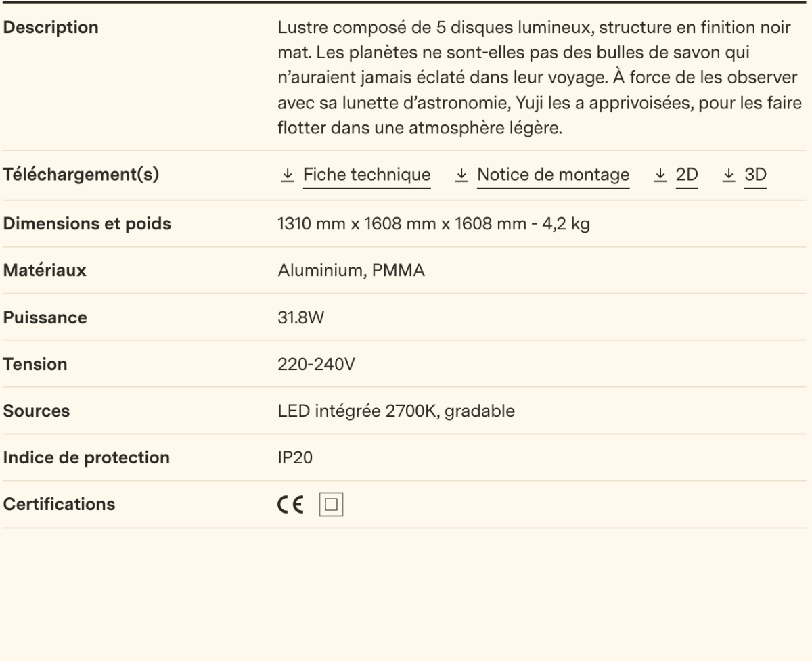The width and height of the screenshot is (812, 661).
Task: Click the CE certification mark
Action: click(x=290, y=503)
